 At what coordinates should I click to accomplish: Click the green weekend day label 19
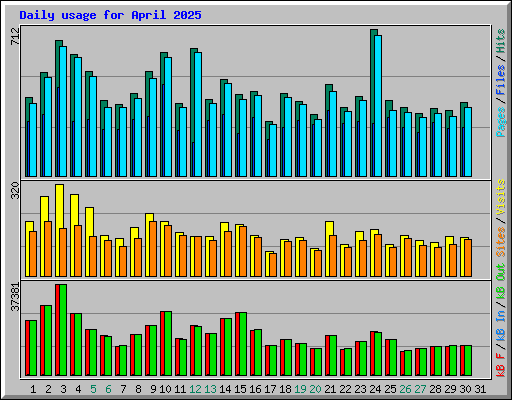300,389
